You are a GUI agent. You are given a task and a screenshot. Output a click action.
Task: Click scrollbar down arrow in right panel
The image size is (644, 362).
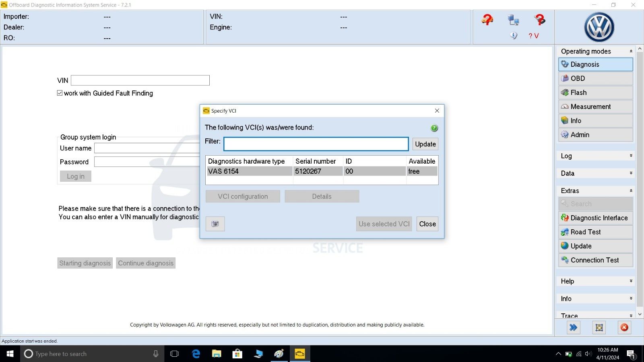click(x=640, y=314)
